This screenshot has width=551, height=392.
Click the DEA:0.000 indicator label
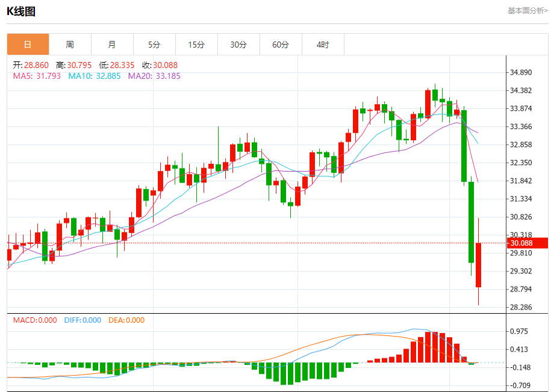tap(126, 320)
